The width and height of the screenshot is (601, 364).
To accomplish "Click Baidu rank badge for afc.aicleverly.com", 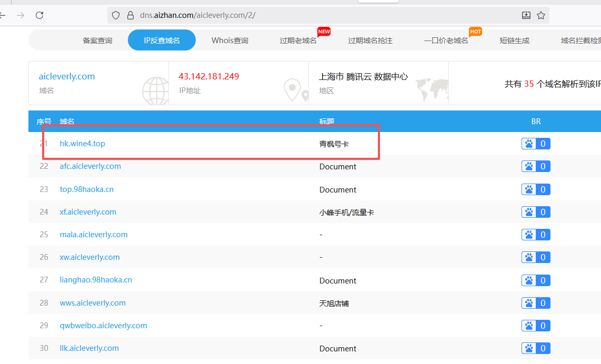I will 536,166.
